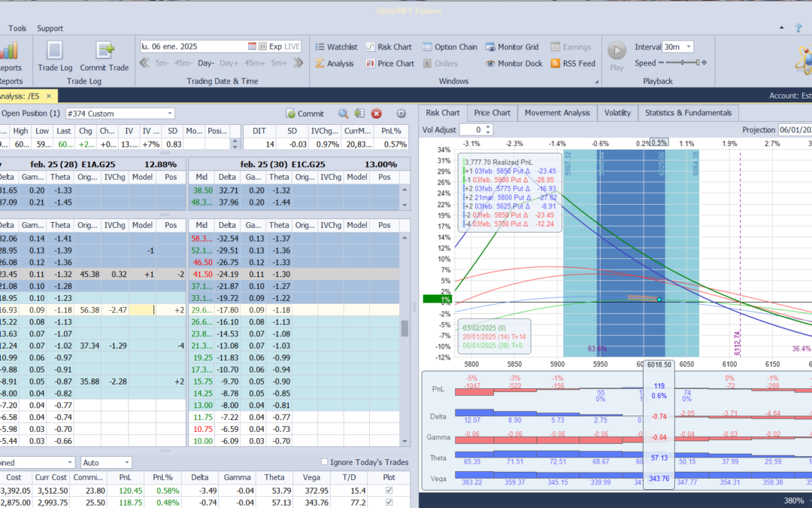Screen dimensions: 812x508
Task: Open the Tools menu
Action: pyautogui.click(x=17, y=29)
